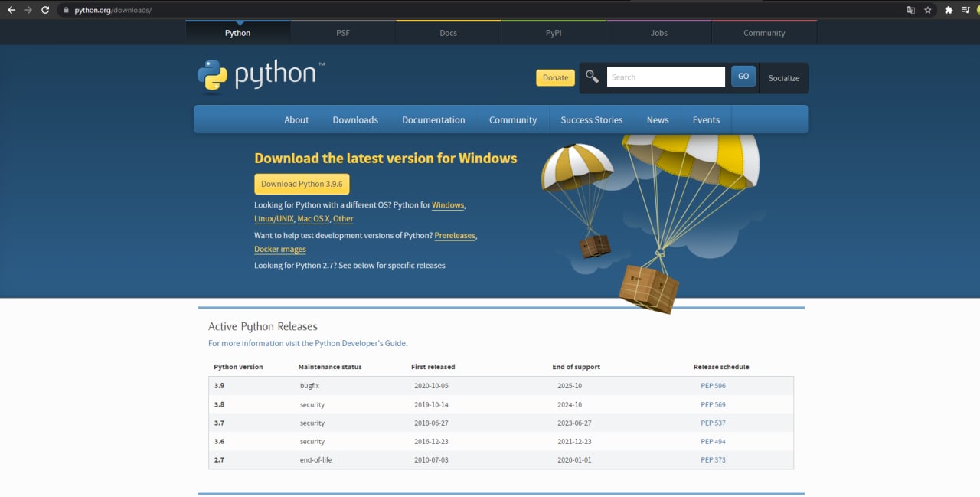Select the Python top tab
The width and height of the screenshot is (980, 497).
pyautogui.click(x=237, y=33)
